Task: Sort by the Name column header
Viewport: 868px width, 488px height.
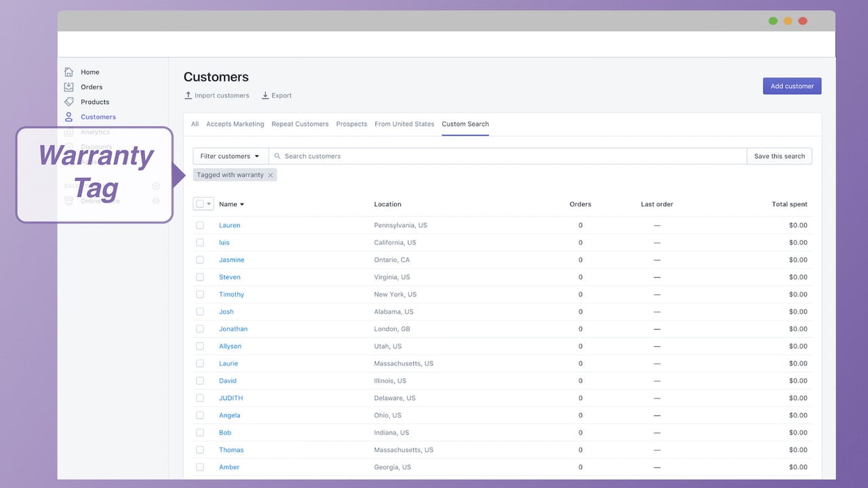Action: click(231, 204)
